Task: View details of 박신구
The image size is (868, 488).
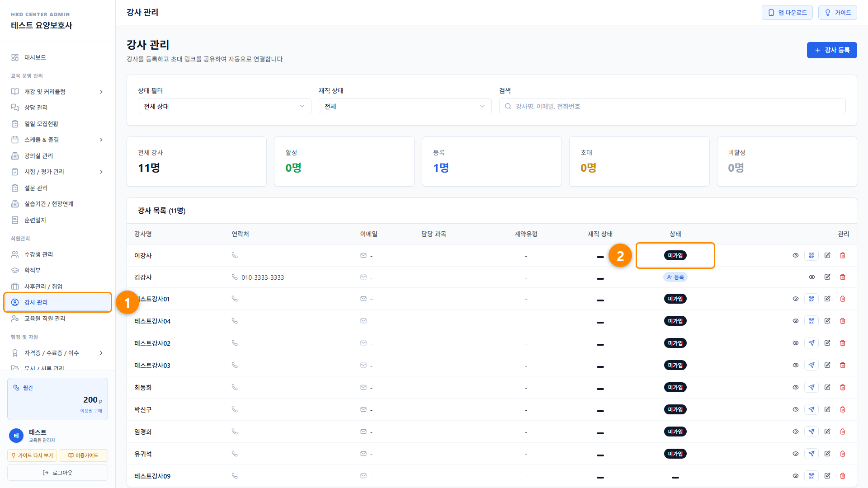Action: 796,409
